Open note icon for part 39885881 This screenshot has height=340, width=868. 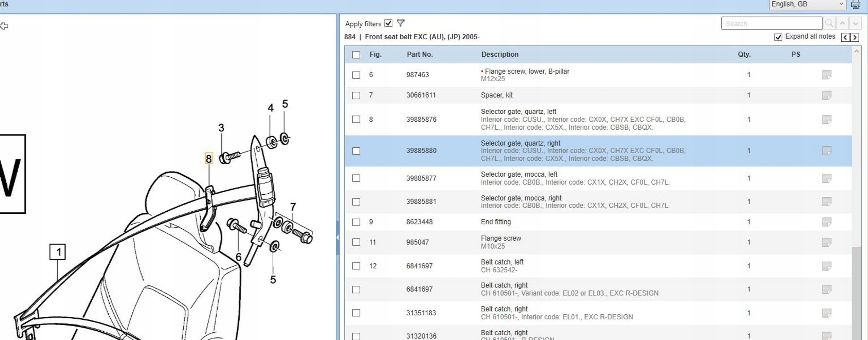point(827,201)
